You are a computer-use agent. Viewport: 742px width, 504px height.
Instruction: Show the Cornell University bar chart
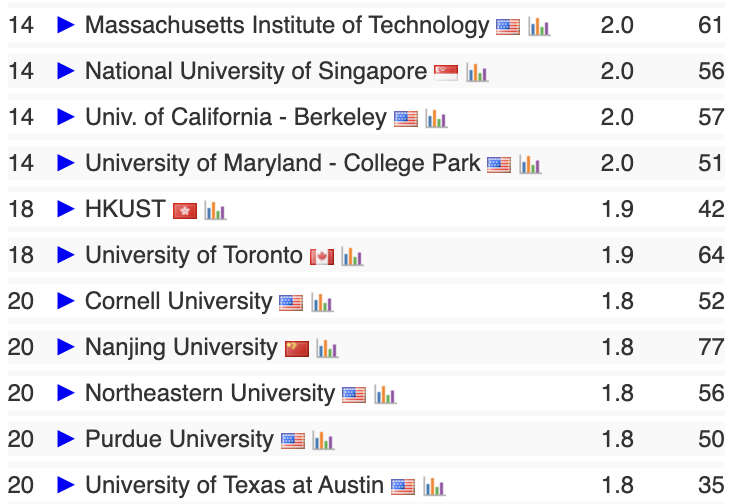(321, 303)
